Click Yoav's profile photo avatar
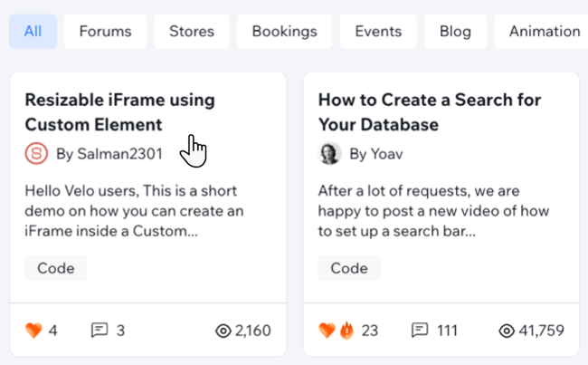This screenshot has height=365, width=588. click(329, 154)
